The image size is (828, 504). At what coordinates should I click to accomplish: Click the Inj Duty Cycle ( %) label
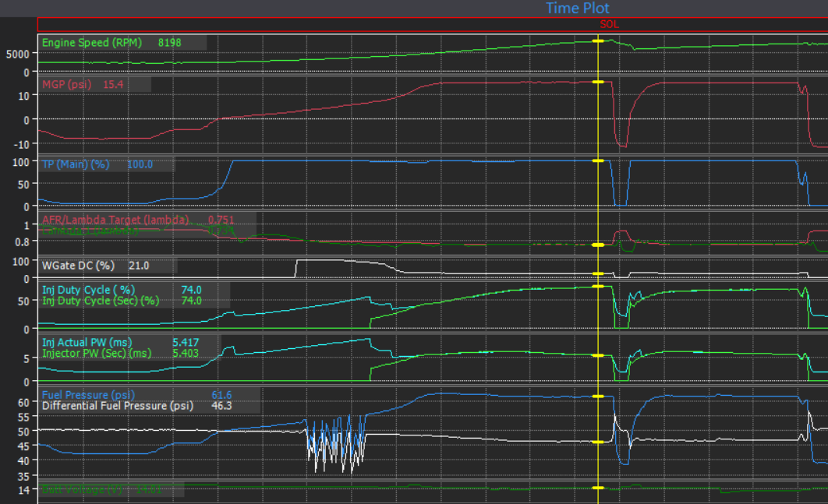(x=88, y=290)
